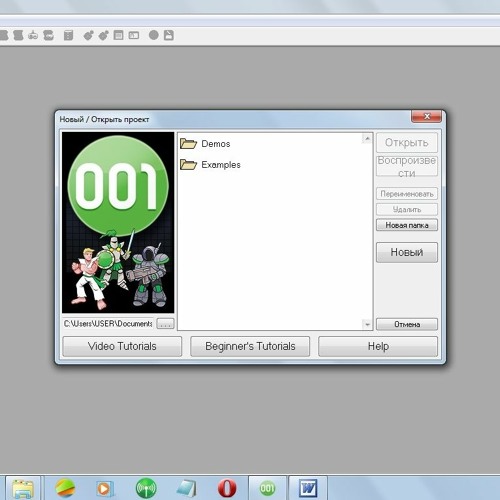Select the Examples folder
This screenshot has width=500, height=500.
point(210,165)
